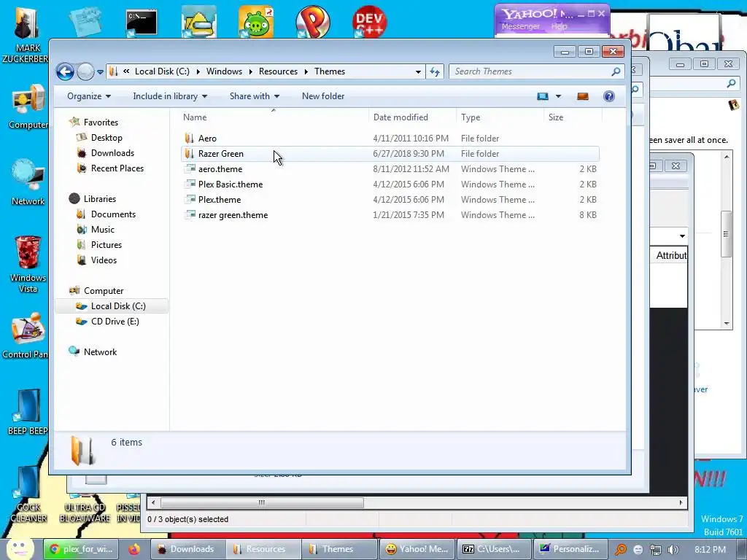This screenshot has width=747, height=560.
Task: Switch to Downloads taskbar button
Action: 187,549
